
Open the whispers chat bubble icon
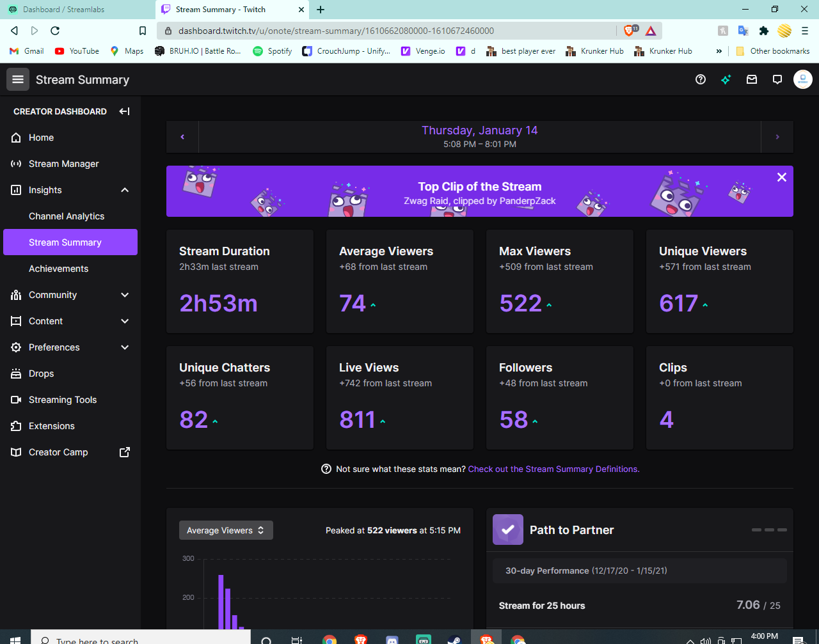(777, 79)
